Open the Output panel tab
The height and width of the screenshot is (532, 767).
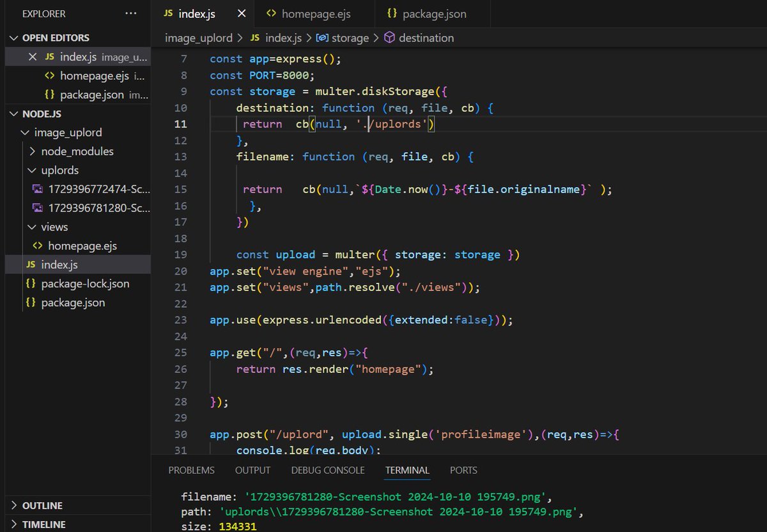click(252, 470)
